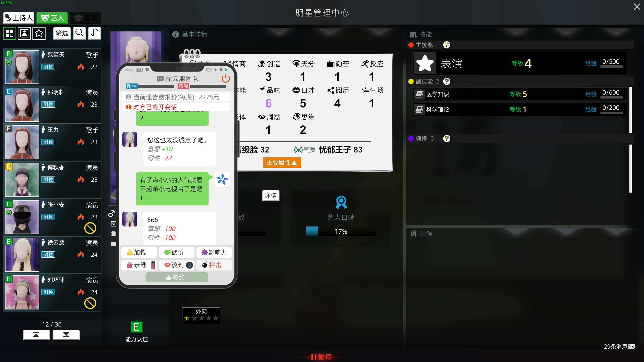Screen dimensions: 644x362
Task: Open the 领悟 help question mark
Action: (447, 139)
